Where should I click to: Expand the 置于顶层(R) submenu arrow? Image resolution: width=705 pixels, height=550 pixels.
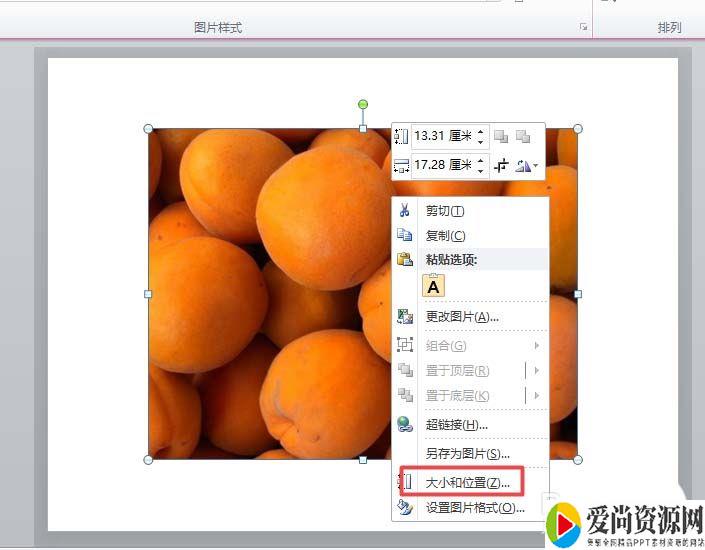pos(537,371)
